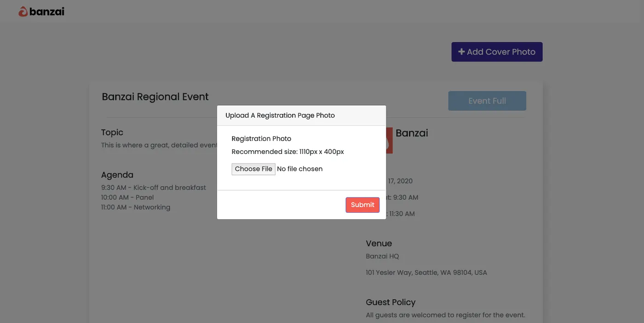Click the 'Guest Policy' heading
The image size is (644, 323).
point(391,302)
